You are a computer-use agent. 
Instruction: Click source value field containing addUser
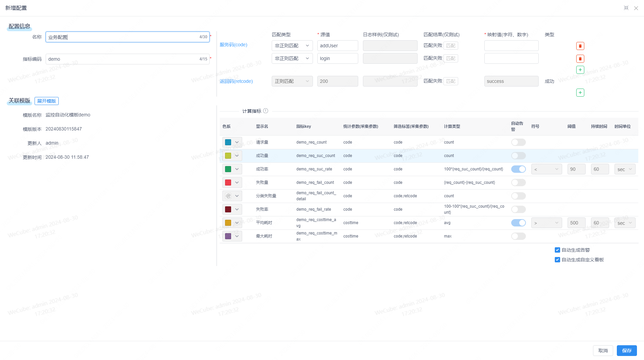pos(337,46)
